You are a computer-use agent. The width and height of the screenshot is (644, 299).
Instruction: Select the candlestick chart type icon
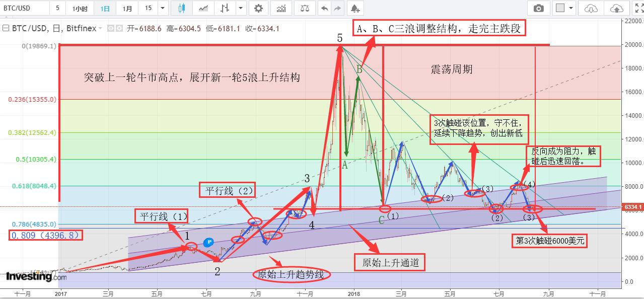pos(181,8)
